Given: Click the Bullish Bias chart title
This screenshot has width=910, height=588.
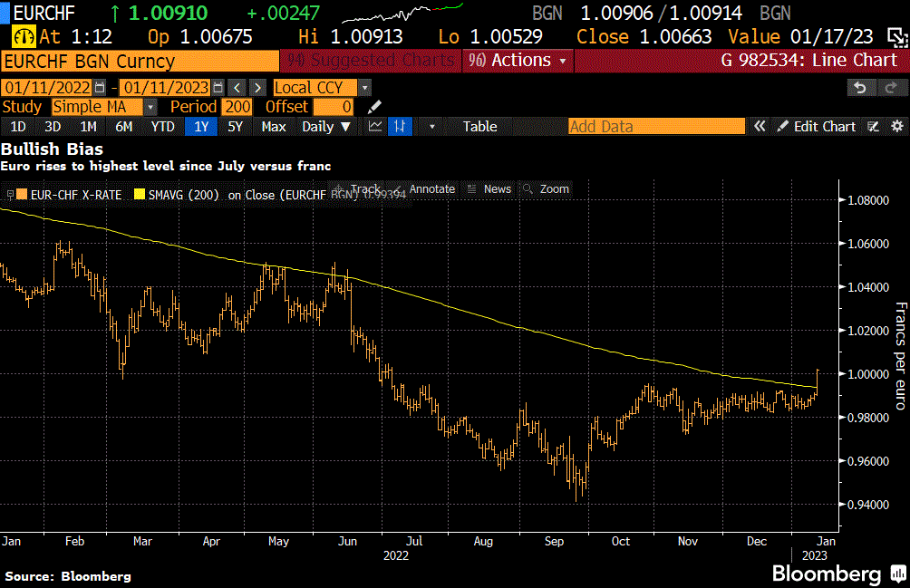Looking at the screenshot, I should pos(53,149).
